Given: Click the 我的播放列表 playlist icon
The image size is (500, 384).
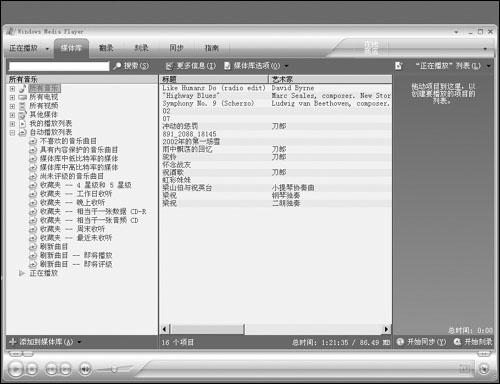Looking at the screenshot, I should click(x=23, y=124).
